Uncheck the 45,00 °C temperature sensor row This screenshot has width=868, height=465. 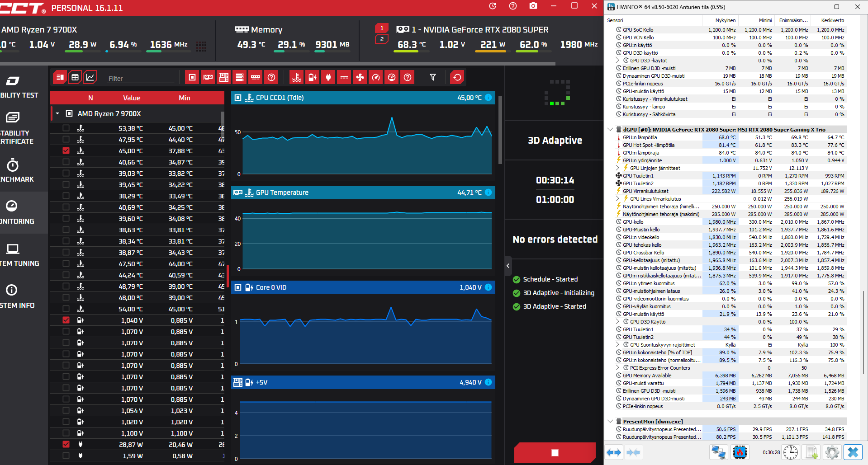[66, 151]
